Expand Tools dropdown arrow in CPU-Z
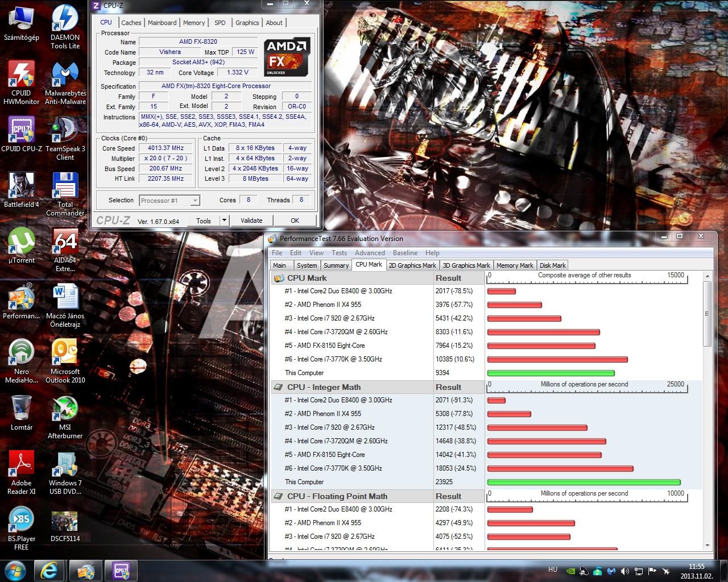The height and width of the screenshot is (582, 728). click(224, 221)
